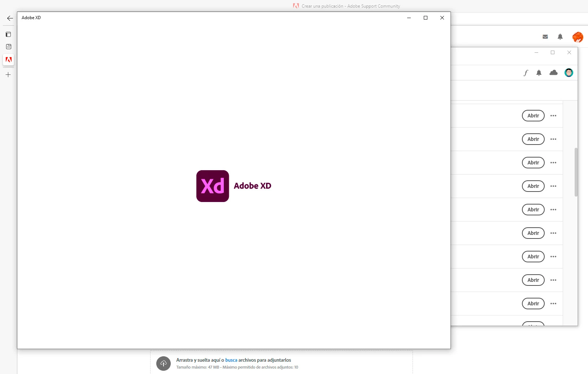Click the 'Adobe XD' text beside the logo
Screen dimensions: 588x374
click(x=252, y=186)
